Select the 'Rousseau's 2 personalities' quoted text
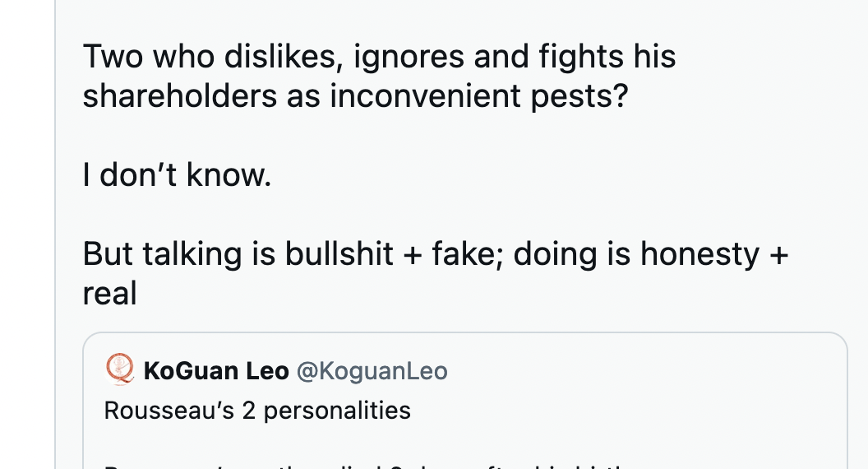This screenshot has height=469, width=868. (257, 411)
